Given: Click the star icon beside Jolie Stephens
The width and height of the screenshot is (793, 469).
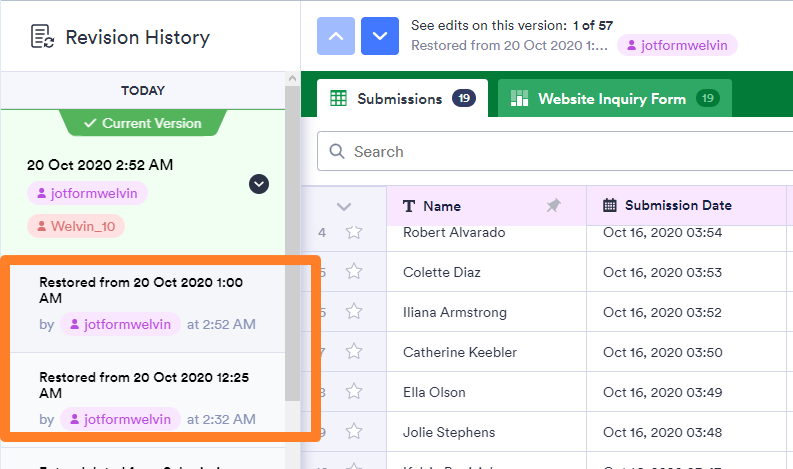Looking at the screenshot, I should (x=353, y=432).
